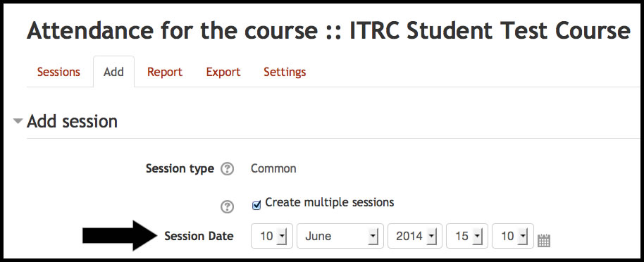Open the Settings tab
644x262 pixels.
coord(285,72)
